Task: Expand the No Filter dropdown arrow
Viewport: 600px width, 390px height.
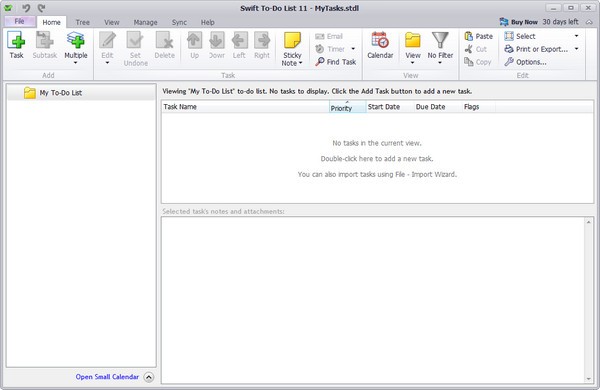Action: tap(440, 63)
